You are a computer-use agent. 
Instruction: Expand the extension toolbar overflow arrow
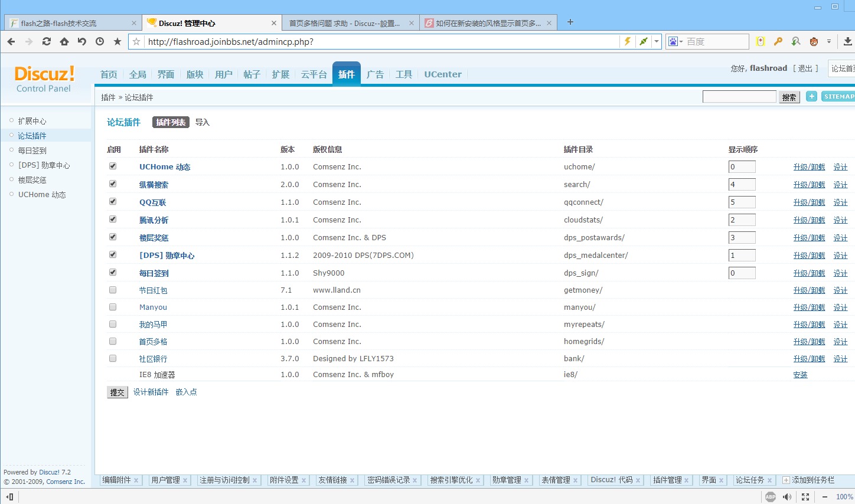(829, 41)
